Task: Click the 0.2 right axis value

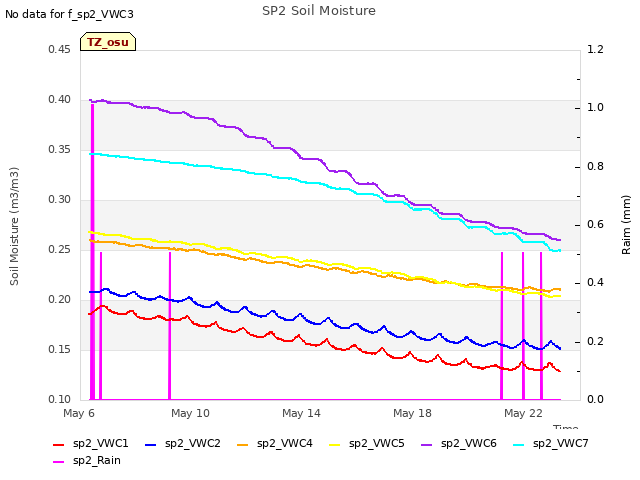Action: tap(596, 342)
